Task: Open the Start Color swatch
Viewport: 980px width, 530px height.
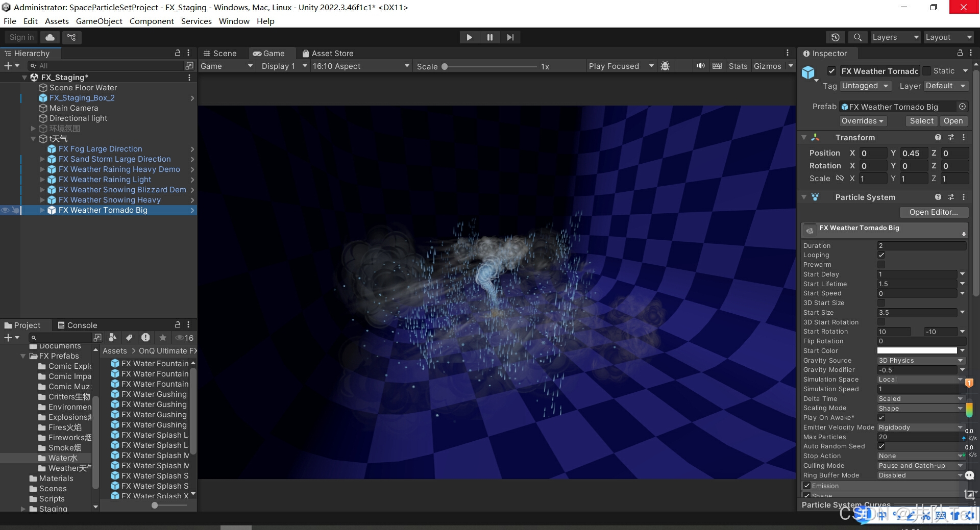Action: (917, 351)
